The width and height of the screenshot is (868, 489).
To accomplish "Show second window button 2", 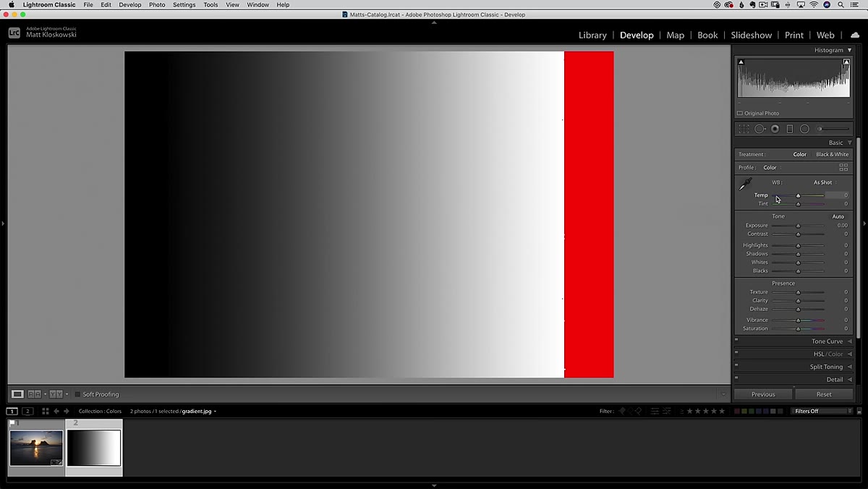I will [27, 411].
